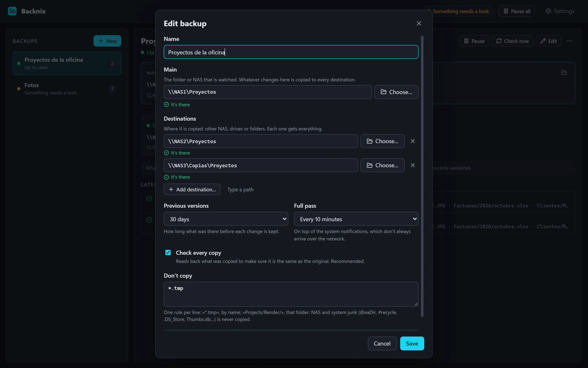Open main folder via folder icon

[564, 73]
